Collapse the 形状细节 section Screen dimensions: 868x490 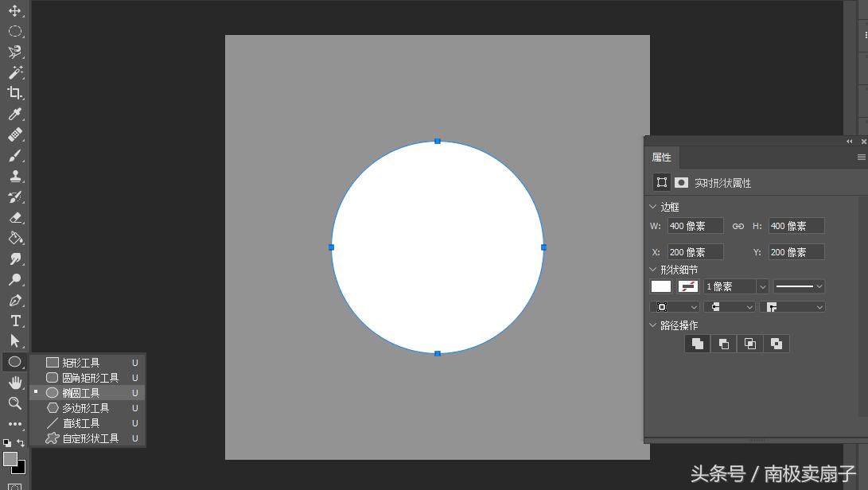[652, 270]
